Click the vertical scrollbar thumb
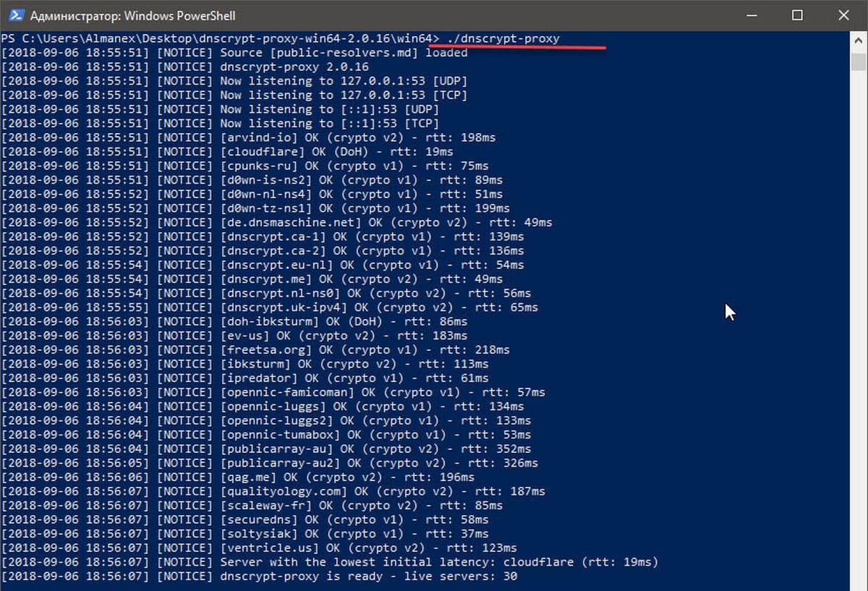 858,61
